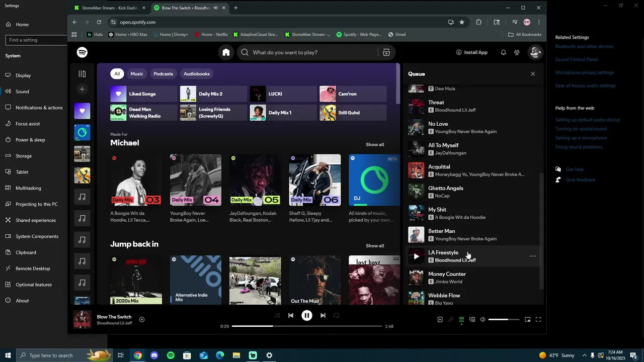Toggle repeat in player bar
644x362 pixels.
pyautogui.click(x=337, y=315)
